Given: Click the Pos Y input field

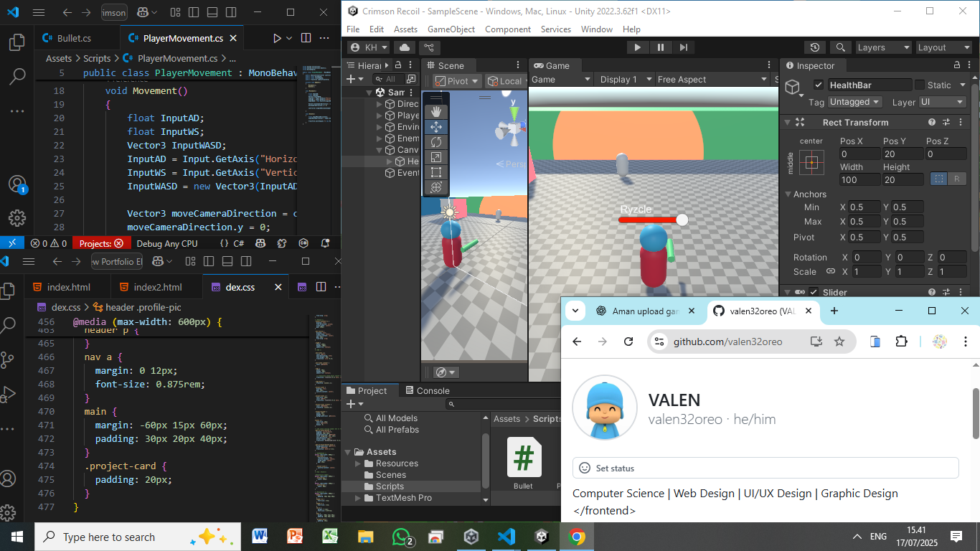Looking at the screenshot, I should coord(902,154).
